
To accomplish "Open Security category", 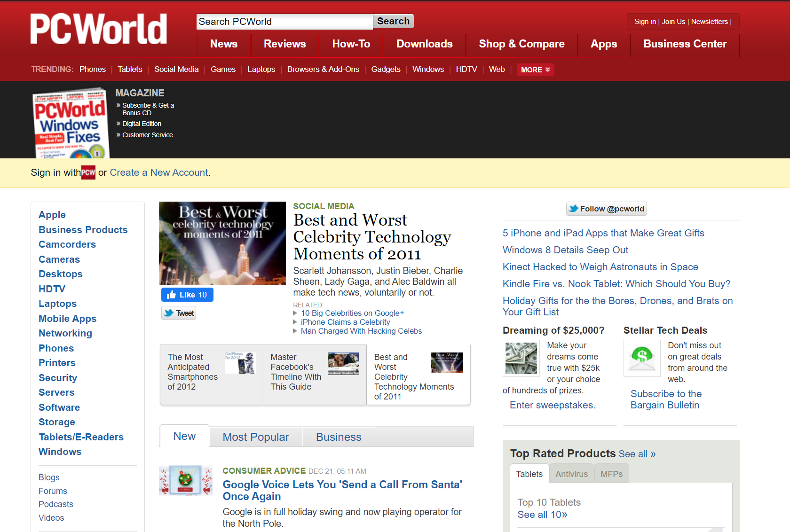I will [58, 378].
